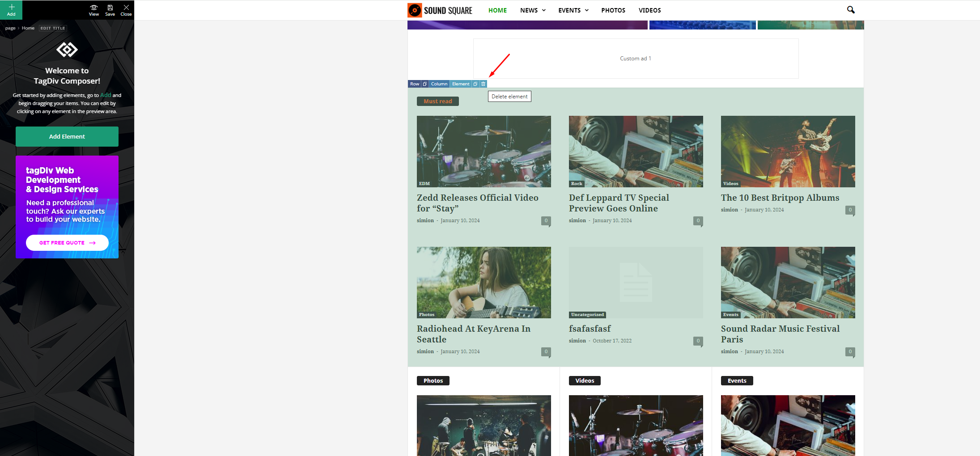Duplicate the row with the copy icon
980x456 pixels.
coord(425,84)
